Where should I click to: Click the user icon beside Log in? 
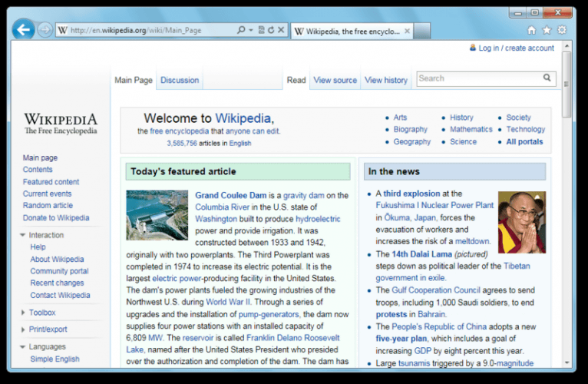point(473,48)
